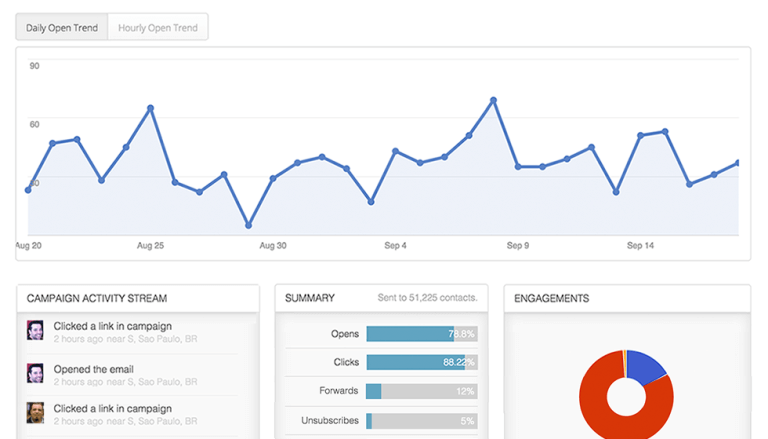Click 'Sent to 51,225 contacts' text
768x439 pixels.
pos(427,298)
